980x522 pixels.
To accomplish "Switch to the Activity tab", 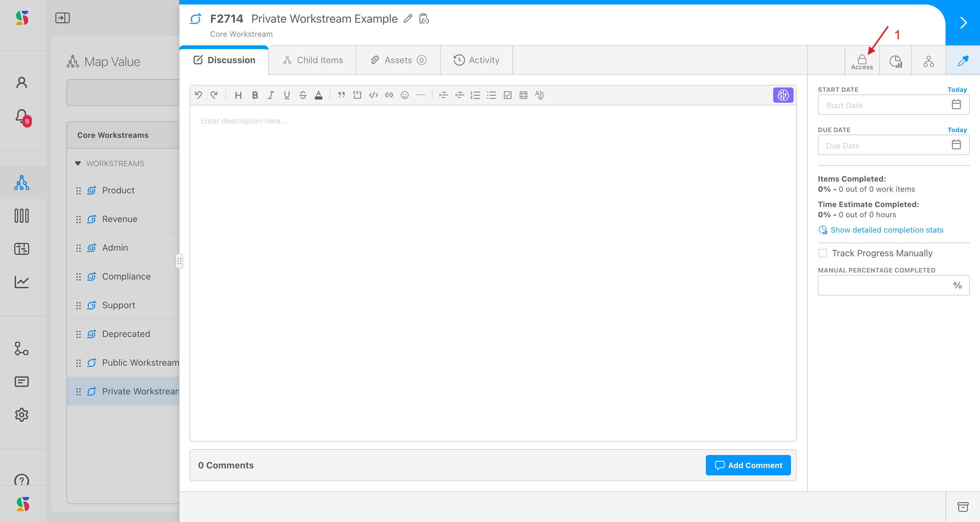I will 476,60.
